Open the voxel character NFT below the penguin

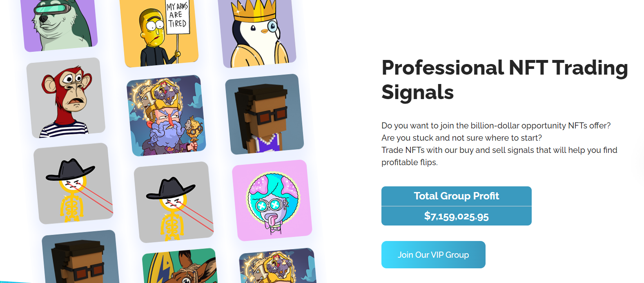[265, 114]
